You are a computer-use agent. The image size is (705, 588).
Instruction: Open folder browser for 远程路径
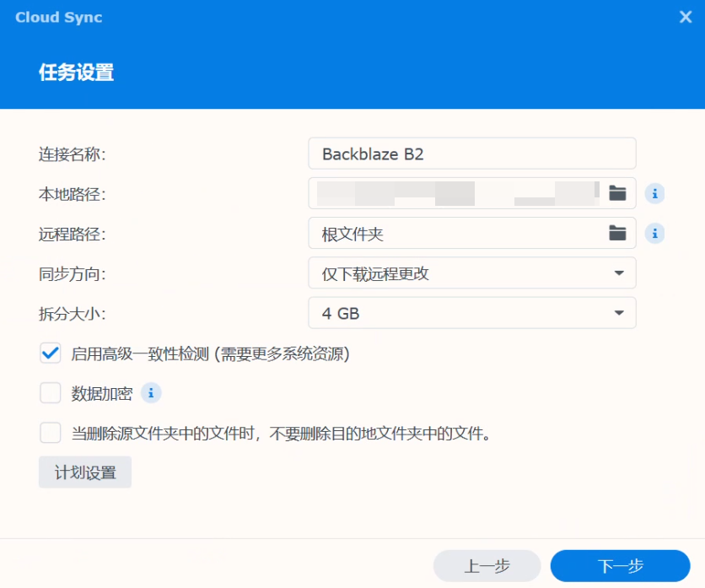pyautogui.click(x=617, y=234)
